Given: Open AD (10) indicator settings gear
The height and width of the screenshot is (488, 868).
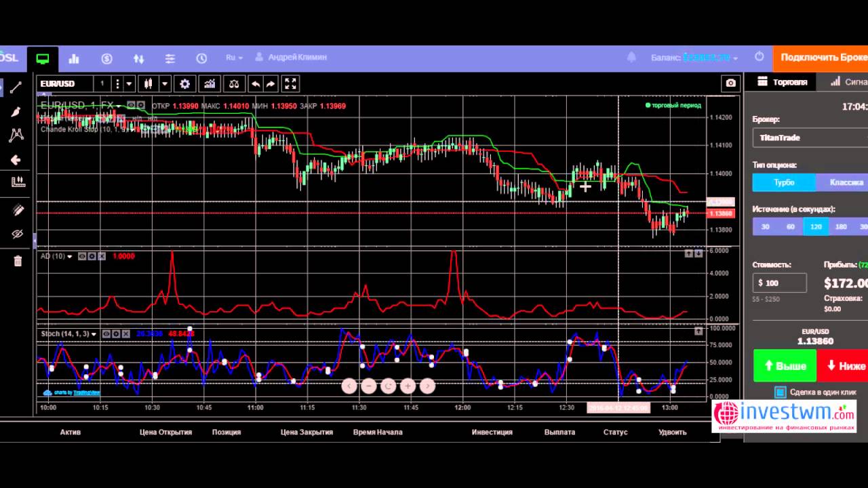Looking at the screenshot, I should pos(92,256).
